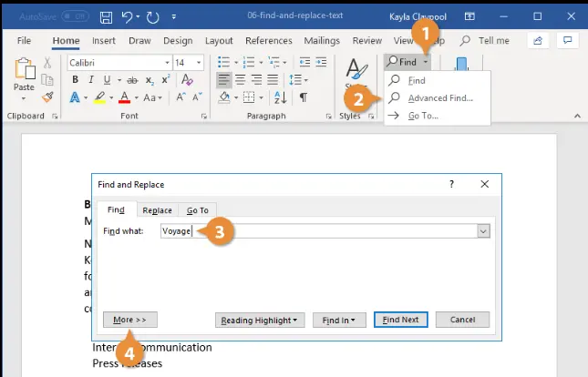Justify the paragraph text
588x377 pixels.
(x=273, y=80)
